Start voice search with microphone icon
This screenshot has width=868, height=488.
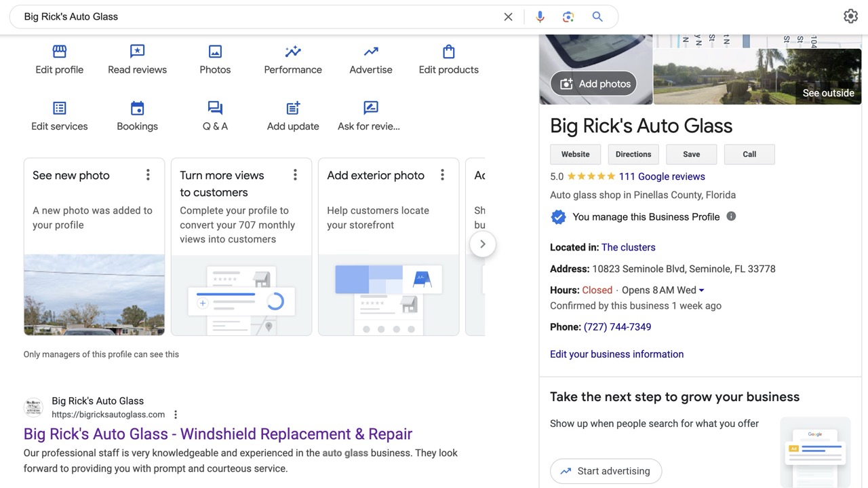[540, 17]
